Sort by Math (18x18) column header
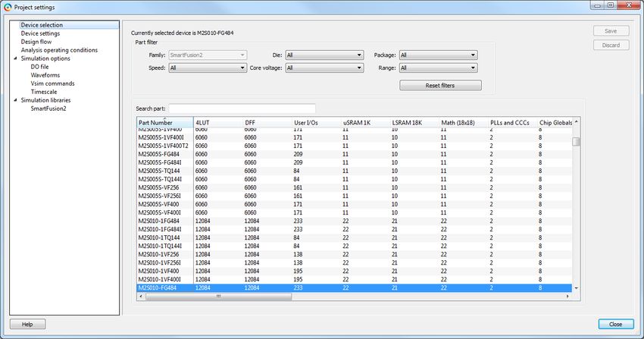This screenshot has width=644, height=339. [464, 122]
